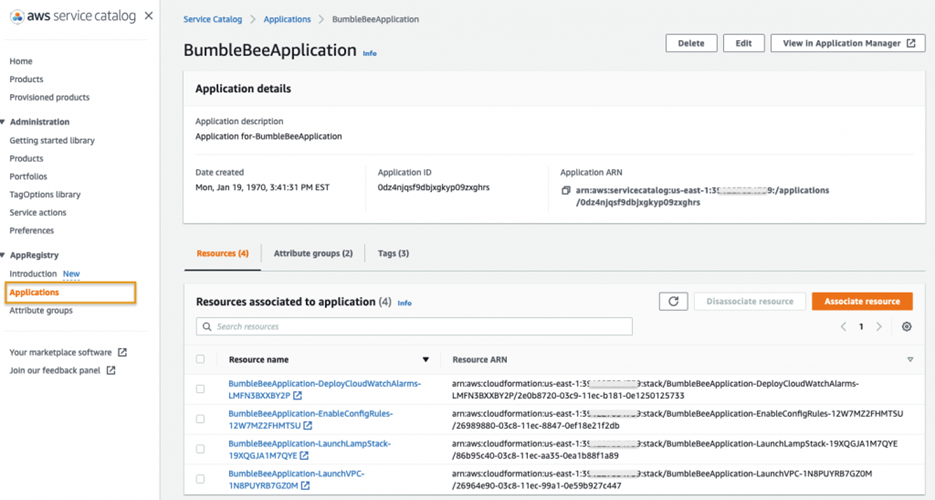The width and height of the screenshot is (935, 500).
Task: Close the Service Catalog navigation panel
Action: (x=149, y=16)
